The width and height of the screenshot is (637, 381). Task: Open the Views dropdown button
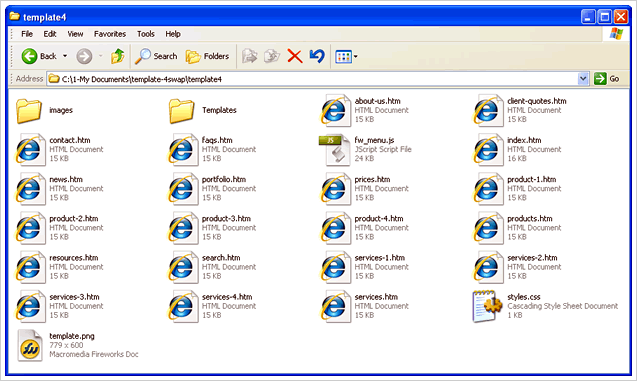[346, 56]
